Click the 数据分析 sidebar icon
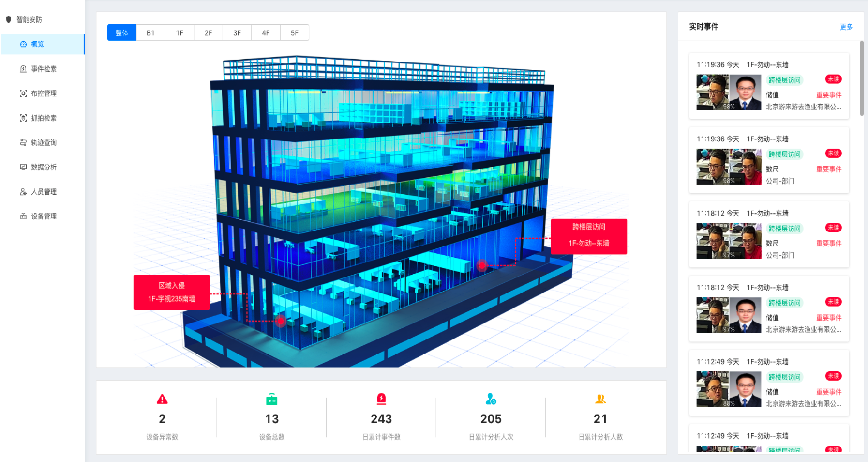 [23, 167]
